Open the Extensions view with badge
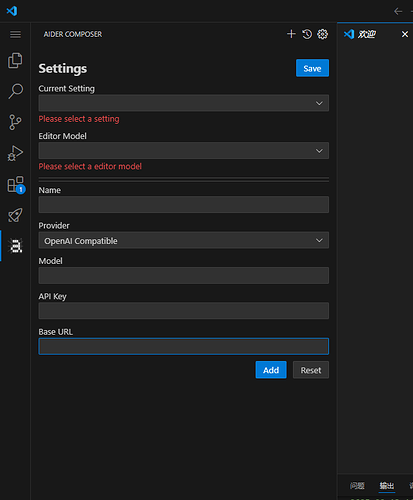This screenshot has width=413, height=500. click(16, 185)
